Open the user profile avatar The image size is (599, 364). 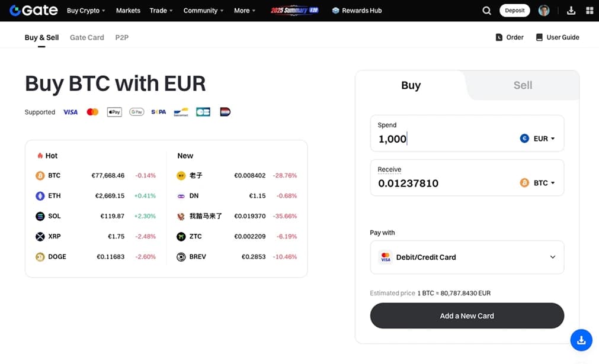click(x=544, y=11)
